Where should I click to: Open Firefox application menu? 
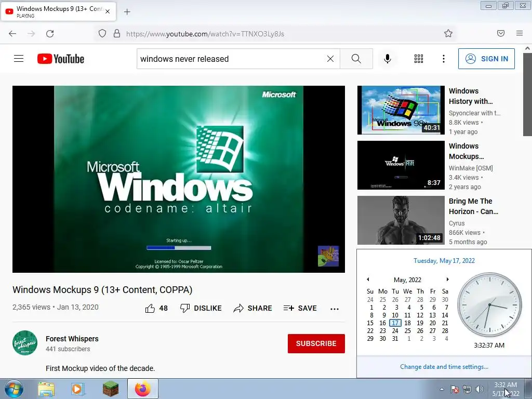pos(520,33)
